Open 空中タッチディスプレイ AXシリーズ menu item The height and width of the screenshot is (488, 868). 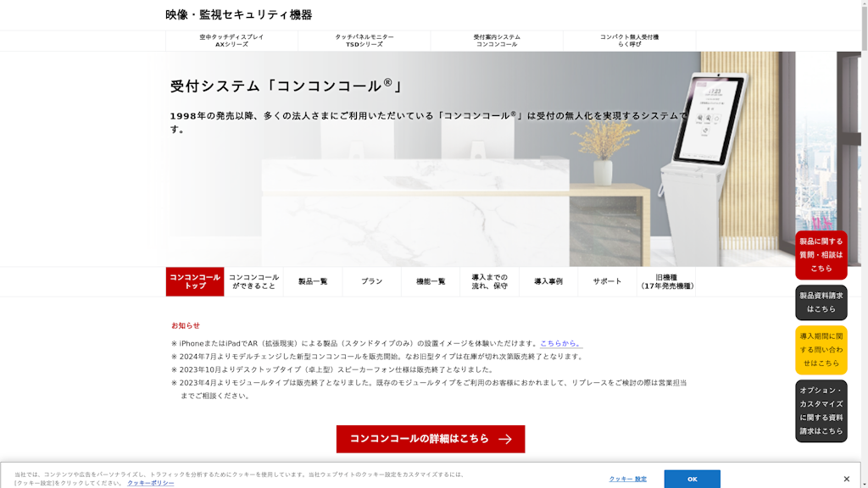pos(231,41)
